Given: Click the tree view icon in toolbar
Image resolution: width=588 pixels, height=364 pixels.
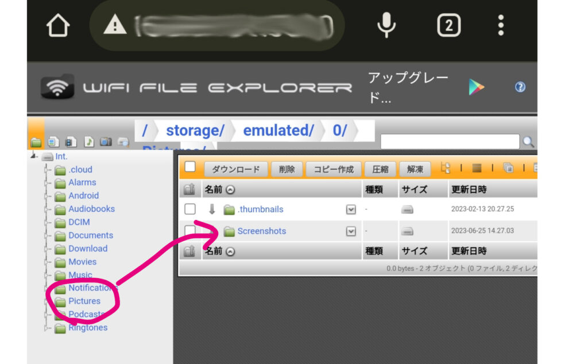Looking at the screenshot, I should click(445, 168).
